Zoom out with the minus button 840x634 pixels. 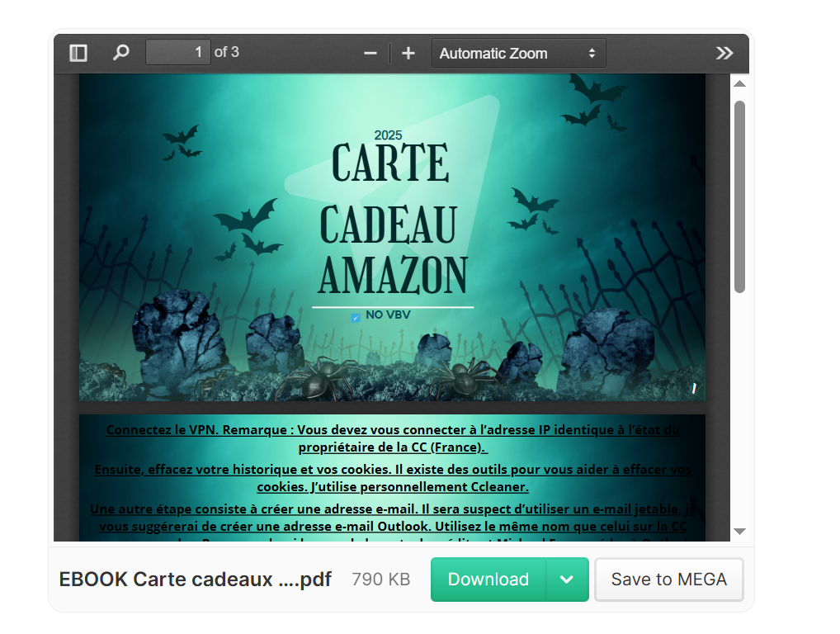tap(370, 54)
